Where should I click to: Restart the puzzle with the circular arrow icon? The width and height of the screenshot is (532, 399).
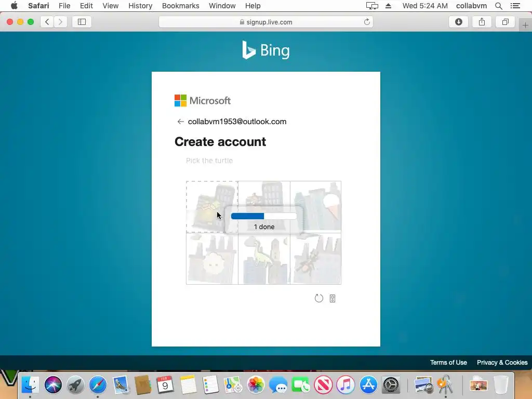click(x=319, y=298)
